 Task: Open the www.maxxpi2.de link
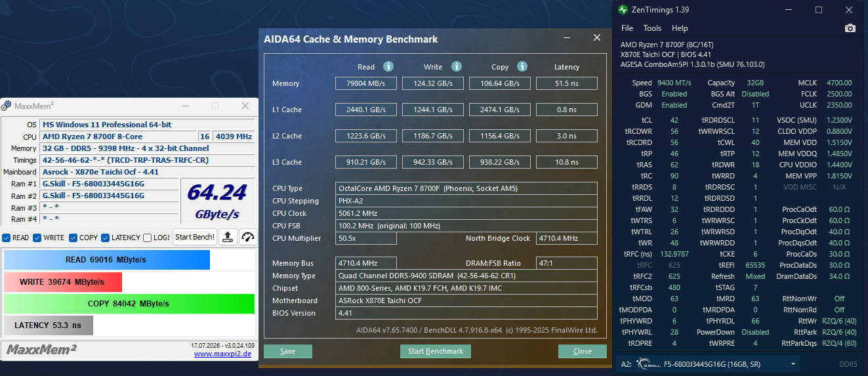click(x=222, y=354)
